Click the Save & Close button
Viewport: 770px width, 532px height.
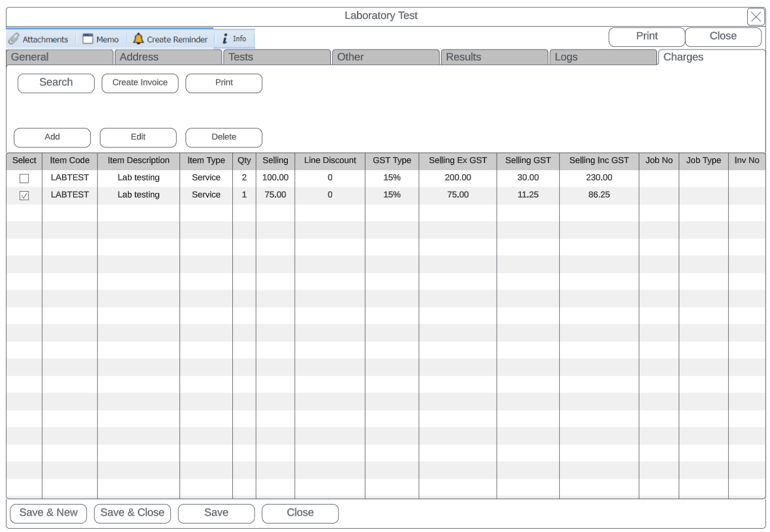click(132, 513)
